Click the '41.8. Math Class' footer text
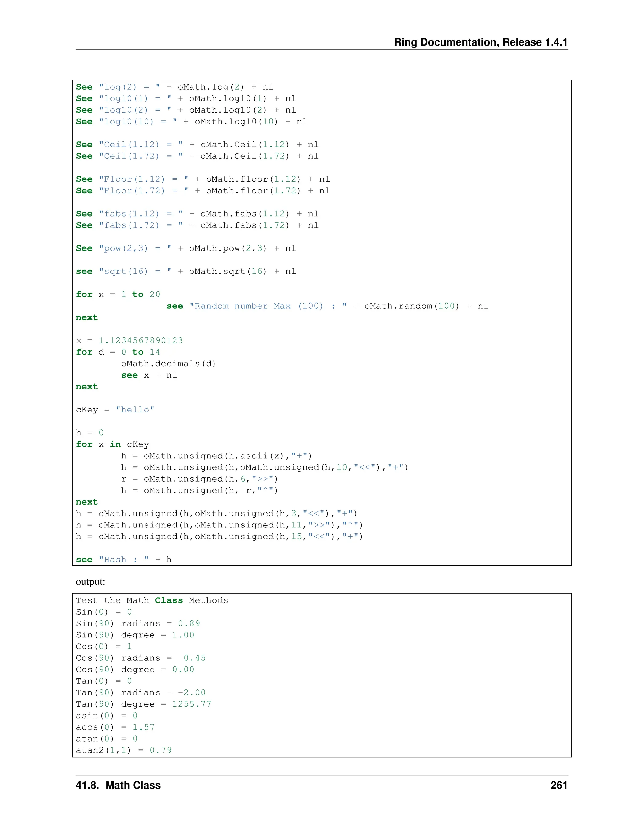This screenshot has width=644, height=833. [118, 785]
